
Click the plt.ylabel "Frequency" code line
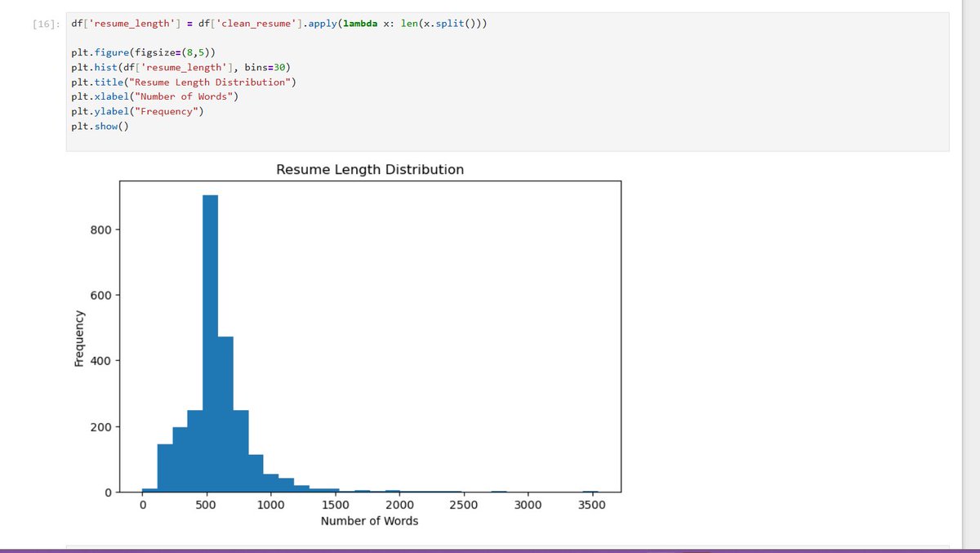click(x=137, y=111)
